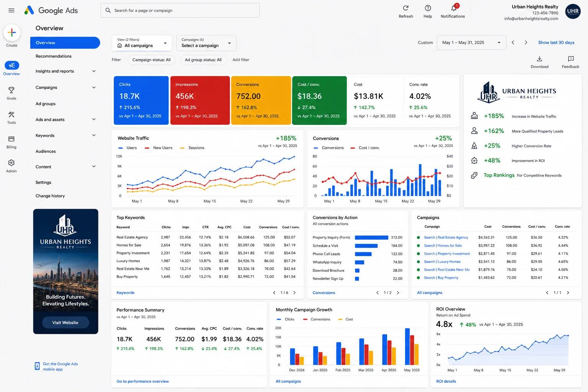
Task: Click Get the Google Ads mobile app
Action: [60, 367]
